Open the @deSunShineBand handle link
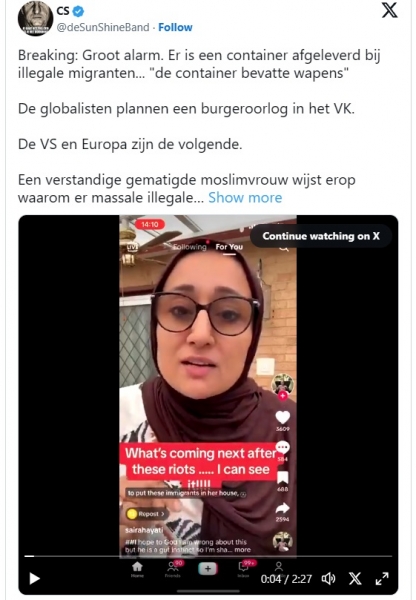The height and width of the screenshot is (600, 416). (x=103, y=28)
